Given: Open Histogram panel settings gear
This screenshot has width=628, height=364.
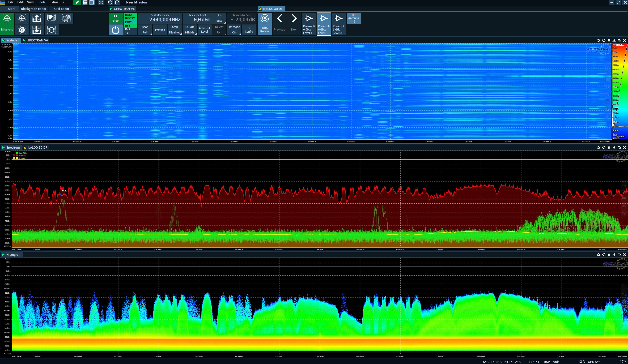Looking at the screenshot, I should [x=599, y=255].
